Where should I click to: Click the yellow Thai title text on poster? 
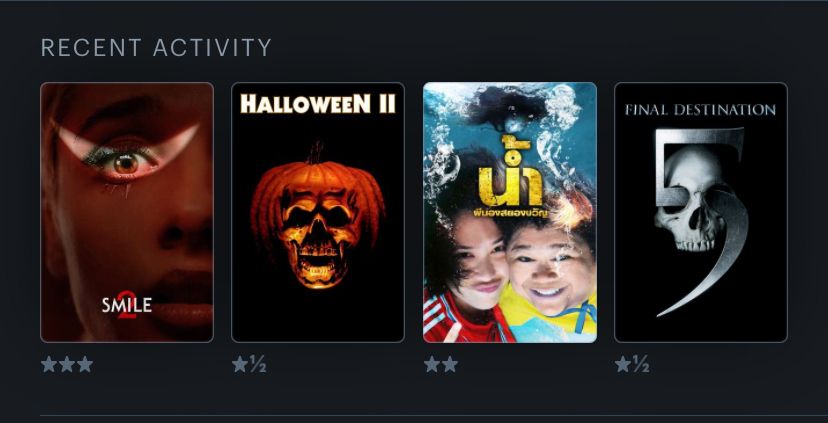510,174
